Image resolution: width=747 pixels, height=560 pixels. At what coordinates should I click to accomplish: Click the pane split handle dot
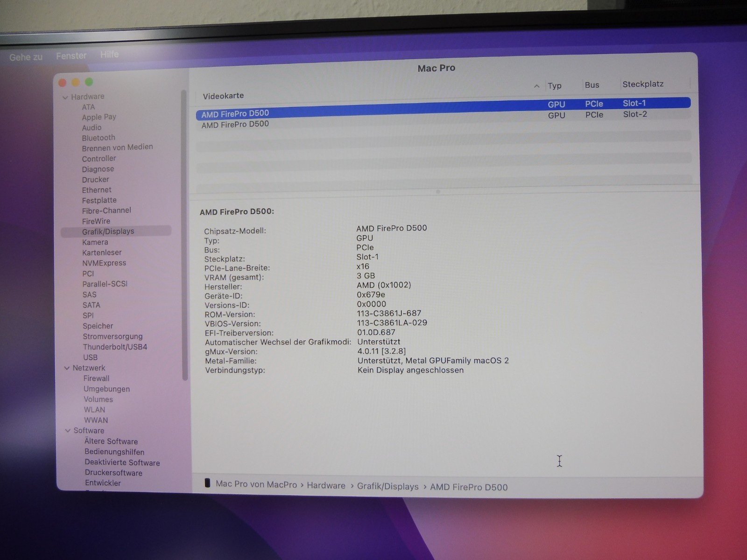click(x=438, y=192)
